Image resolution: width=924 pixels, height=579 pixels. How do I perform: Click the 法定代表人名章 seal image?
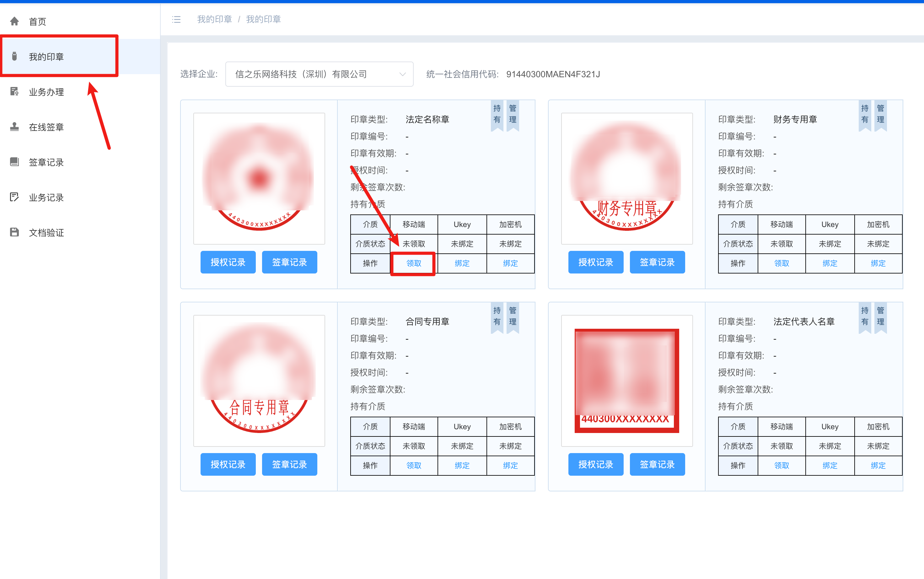tap(626, 381)
